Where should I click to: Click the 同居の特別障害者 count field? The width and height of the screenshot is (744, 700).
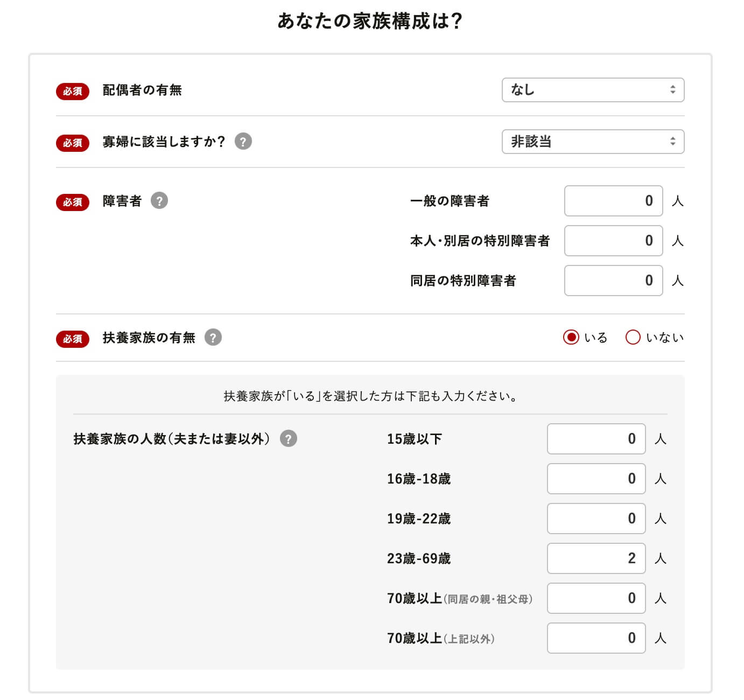tap(613, 281)
